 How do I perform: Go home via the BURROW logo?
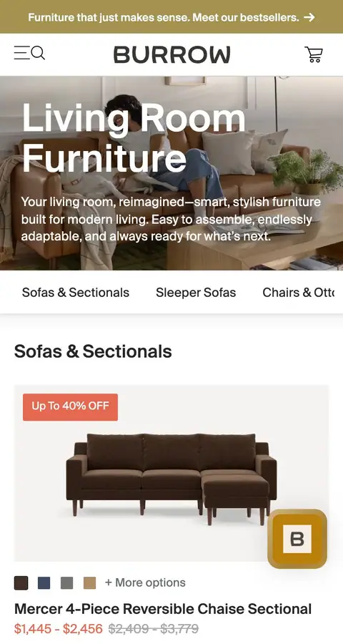172,54
